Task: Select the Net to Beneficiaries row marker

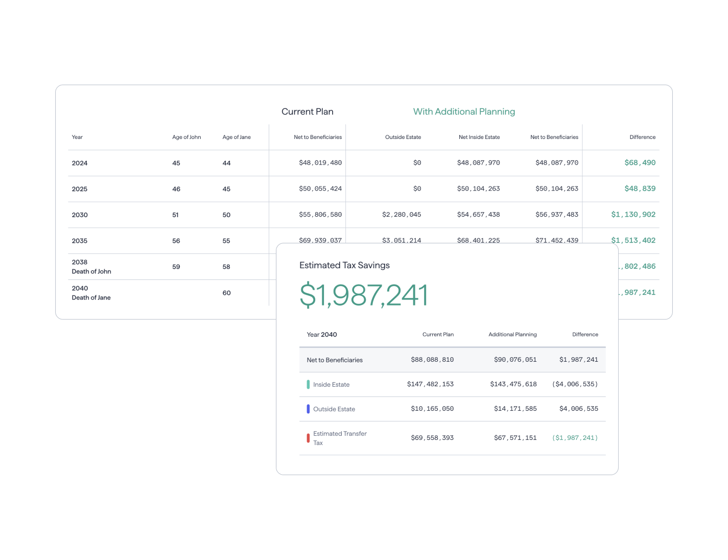Action: 334,360
